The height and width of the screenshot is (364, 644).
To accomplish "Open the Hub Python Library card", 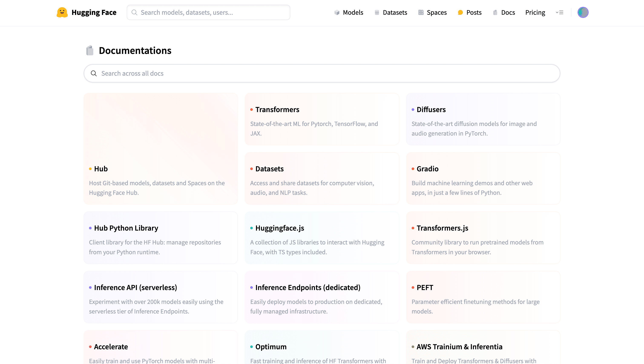I will [x=161, y=238].
